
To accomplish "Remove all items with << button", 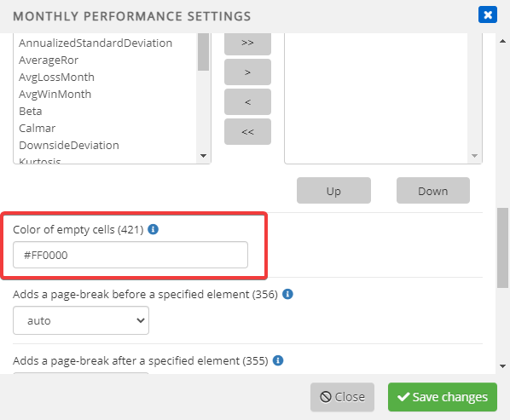I will tap(247, 132).
